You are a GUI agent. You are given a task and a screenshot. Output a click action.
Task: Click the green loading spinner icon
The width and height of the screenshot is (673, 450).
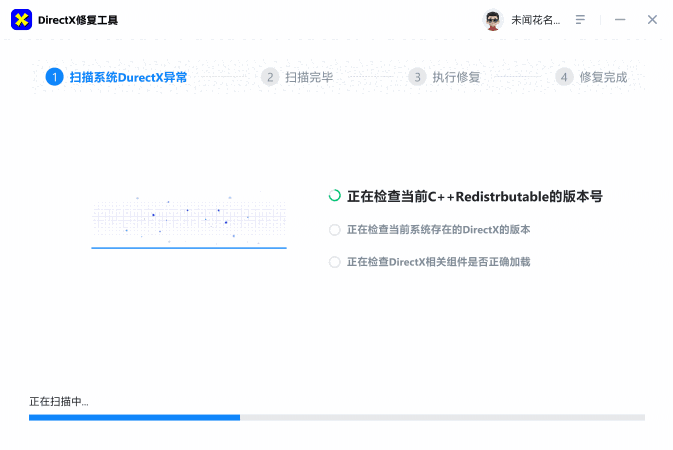click(335, 196)
